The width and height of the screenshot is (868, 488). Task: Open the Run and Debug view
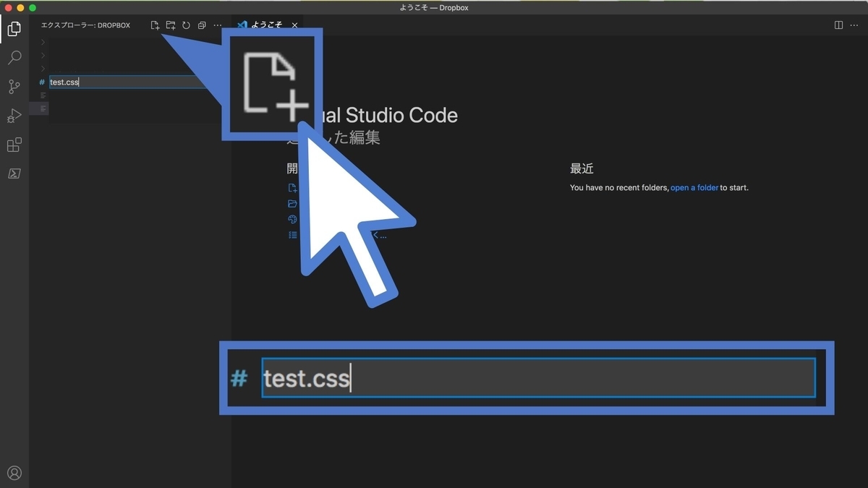14,116
